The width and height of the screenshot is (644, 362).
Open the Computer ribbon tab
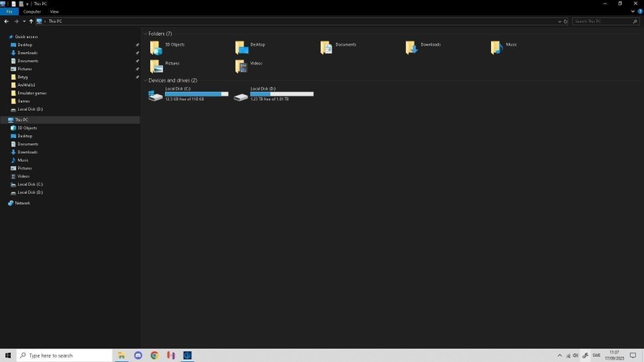coord(31,11)
